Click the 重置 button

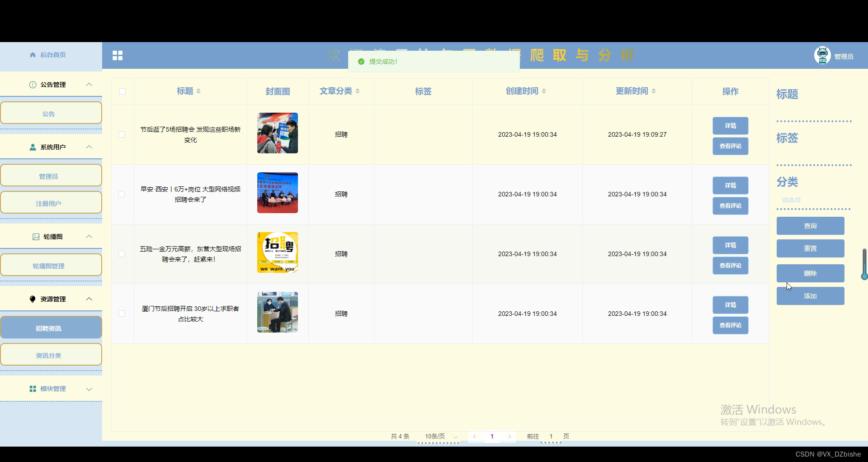(811, 248)
